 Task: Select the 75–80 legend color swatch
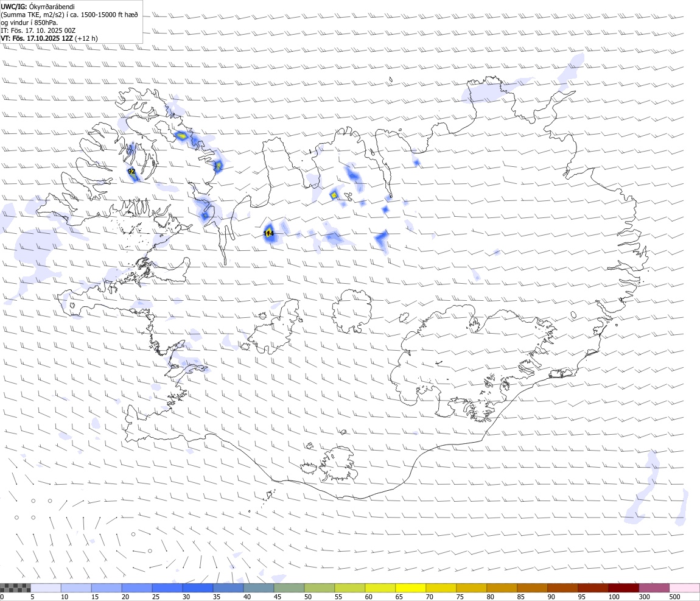[471, 588]
